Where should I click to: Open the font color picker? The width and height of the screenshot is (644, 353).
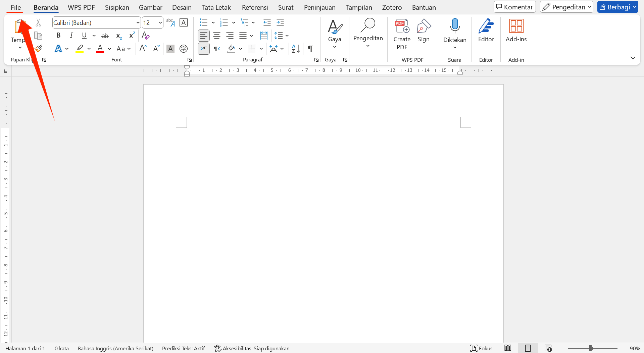pyautogui.click(x=109, y=49)
